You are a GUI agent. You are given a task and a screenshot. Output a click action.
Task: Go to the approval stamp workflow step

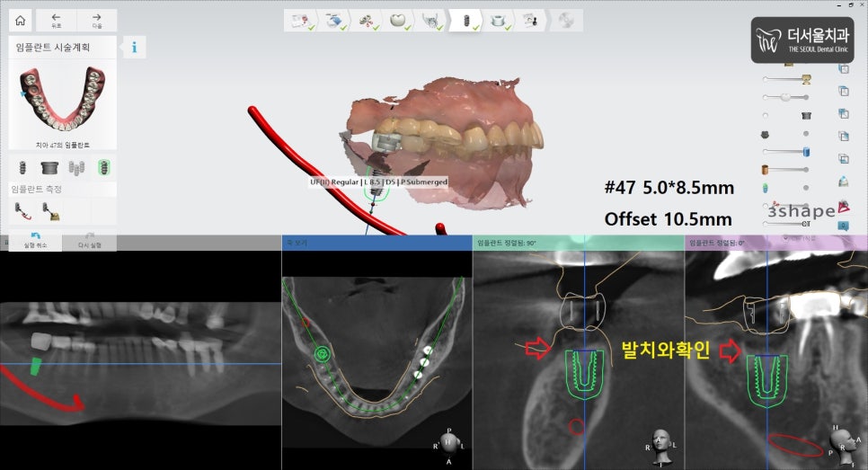[531, 21]
